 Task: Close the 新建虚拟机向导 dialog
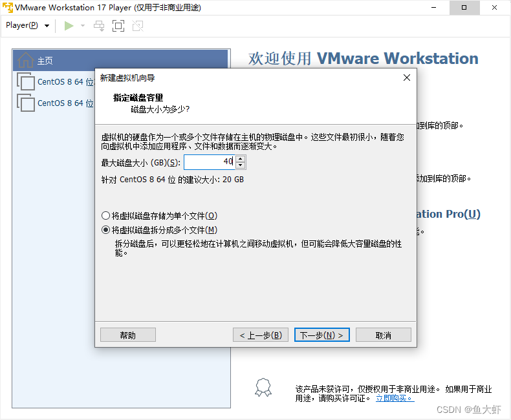[407, 78]
